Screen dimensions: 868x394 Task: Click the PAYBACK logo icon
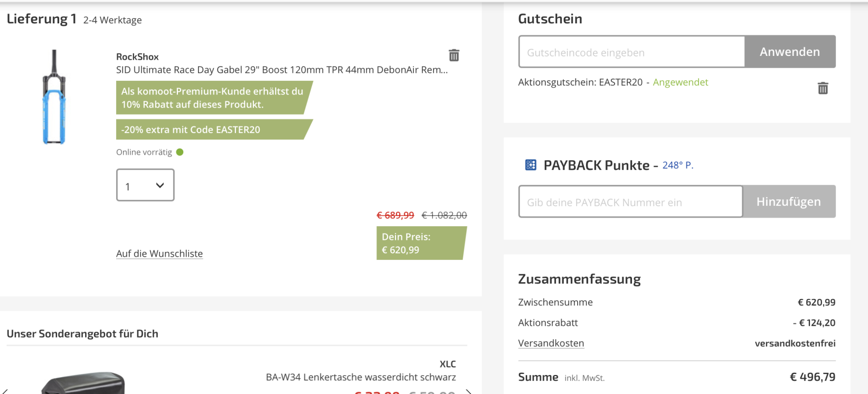pos(531,165)
